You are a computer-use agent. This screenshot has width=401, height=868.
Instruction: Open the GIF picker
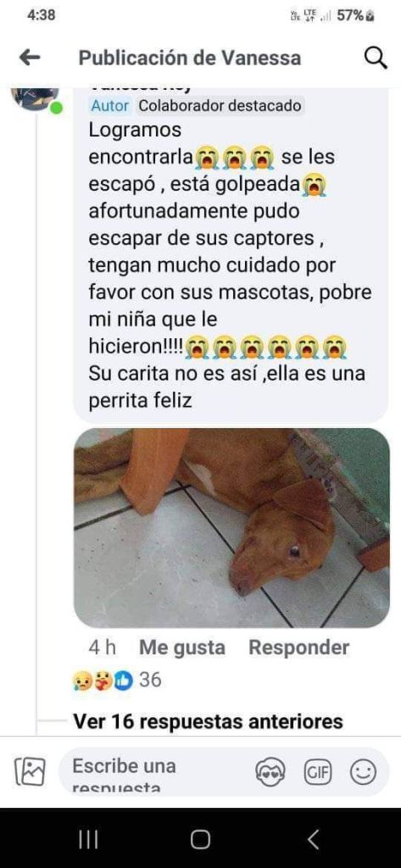[317, 771]
